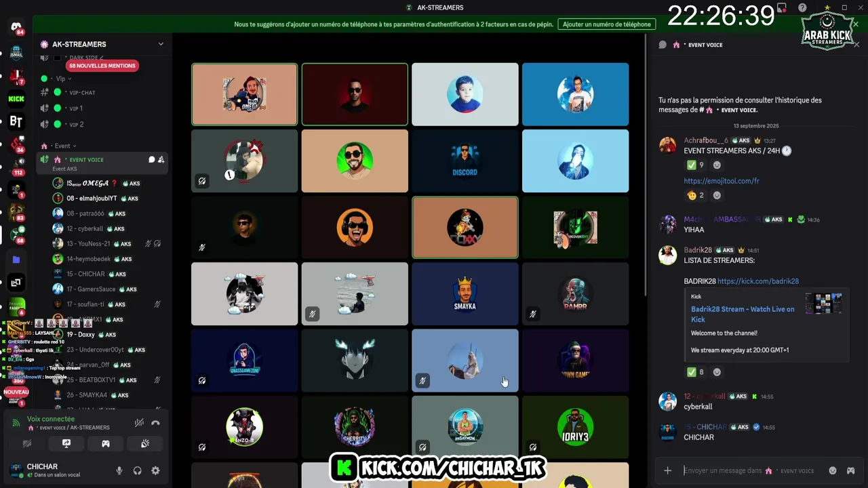Toggle microphone mute in user panel
This screenshot has width=868, height=488.
click(119, 470)
